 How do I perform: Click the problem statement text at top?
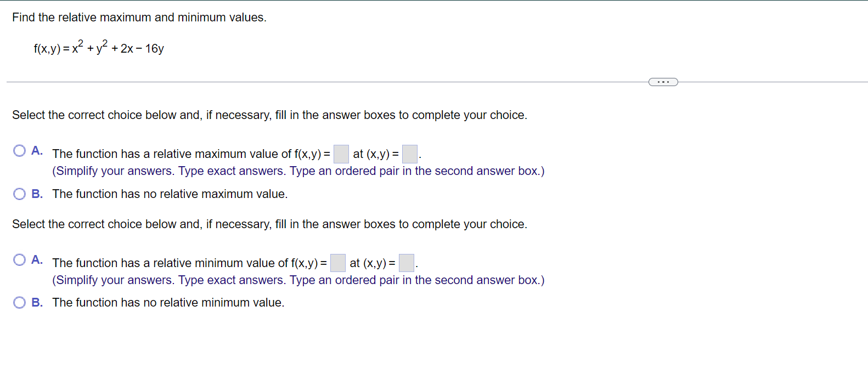coord(140,17)
